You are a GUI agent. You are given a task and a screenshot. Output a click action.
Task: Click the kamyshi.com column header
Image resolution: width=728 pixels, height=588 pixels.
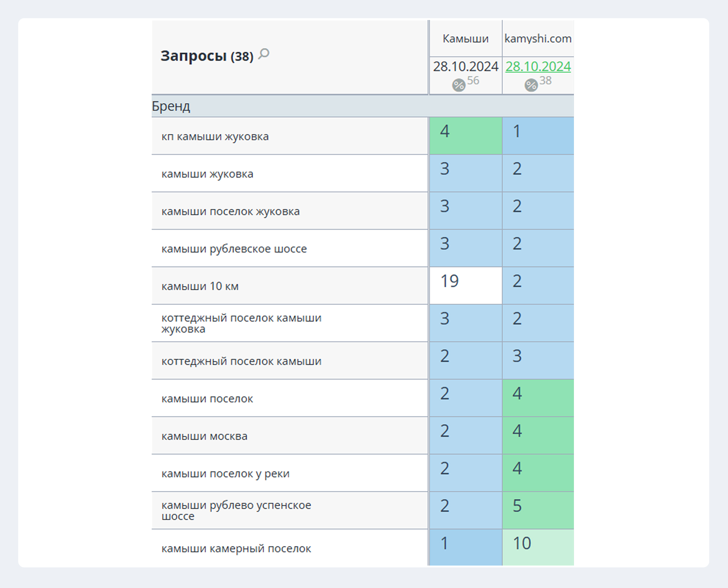[538, 38]
